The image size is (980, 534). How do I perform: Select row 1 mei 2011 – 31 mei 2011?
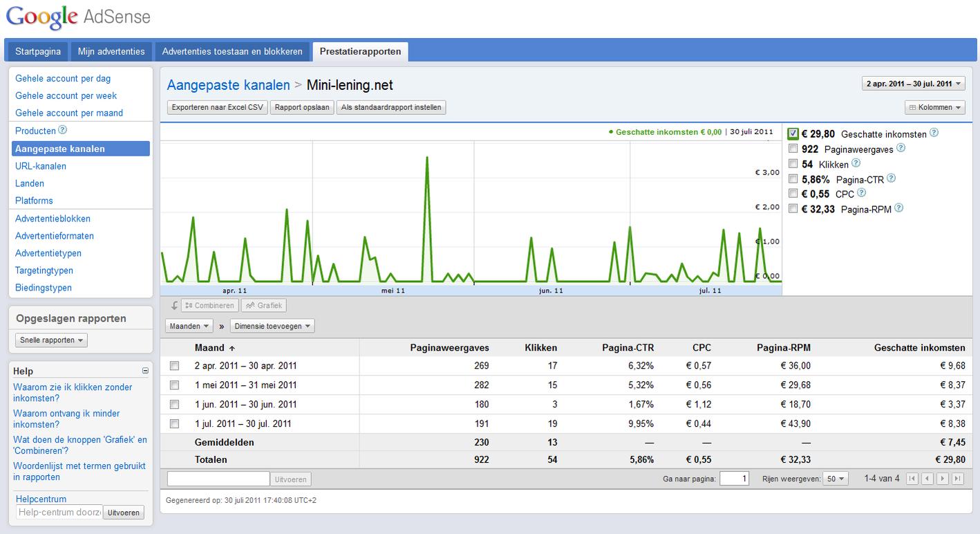point(174,385)
